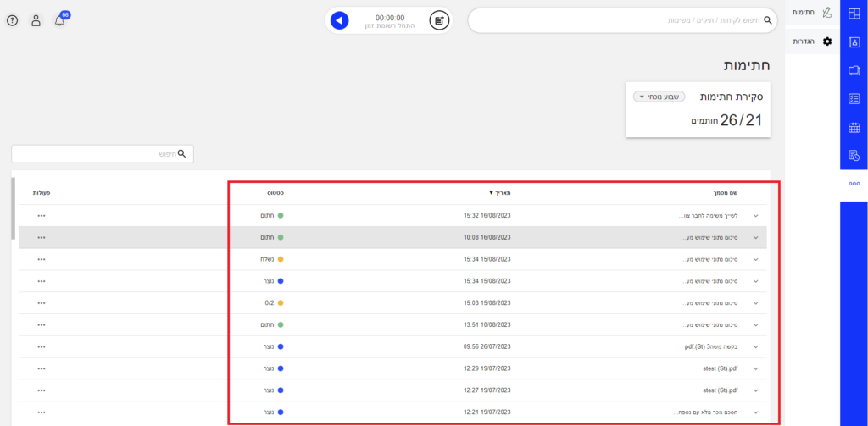
Task: Click the add new note icon by timer
Action: pos(438,20)
